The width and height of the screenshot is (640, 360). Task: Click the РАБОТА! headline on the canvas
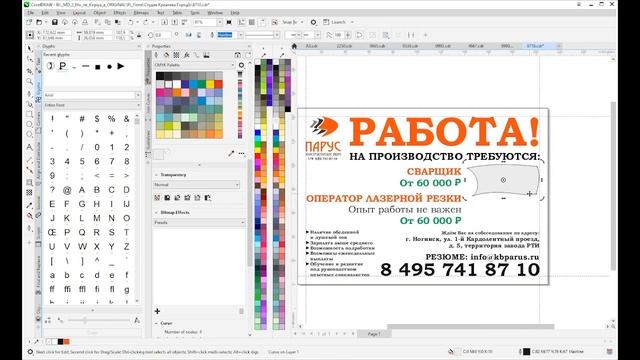(444, 132)
